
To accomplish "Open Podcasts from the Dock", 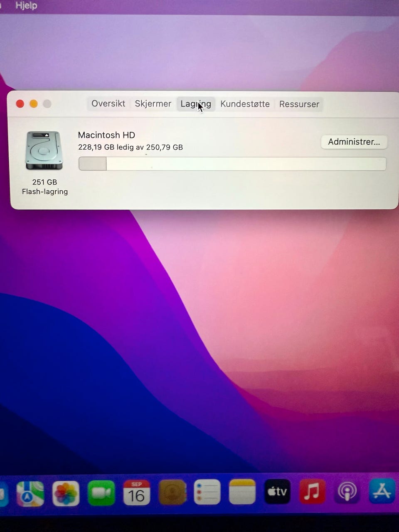I will (x=347, y=491).
